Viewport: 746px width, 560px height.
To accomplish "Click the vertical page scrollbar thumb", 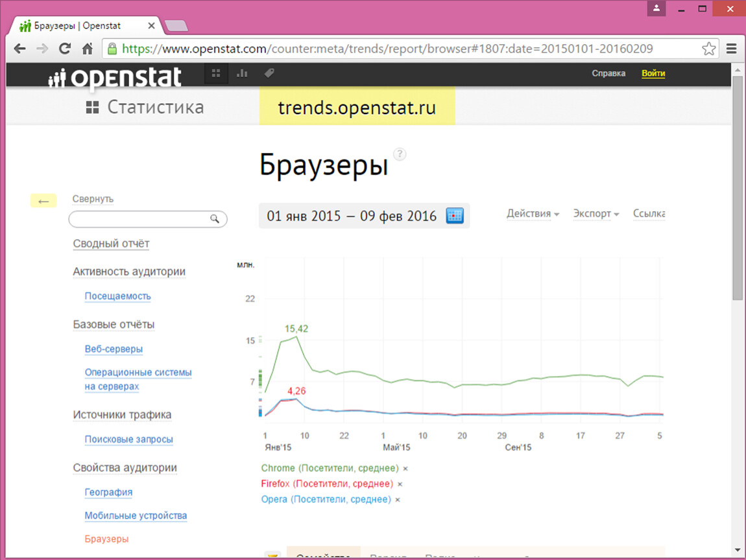I will tap(738, 188).
